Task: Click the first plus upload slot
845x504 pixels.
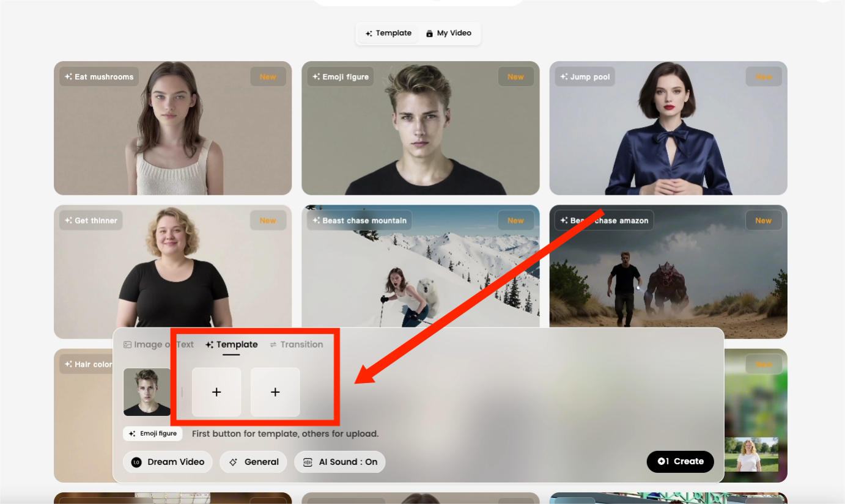Action: point(216,392)
